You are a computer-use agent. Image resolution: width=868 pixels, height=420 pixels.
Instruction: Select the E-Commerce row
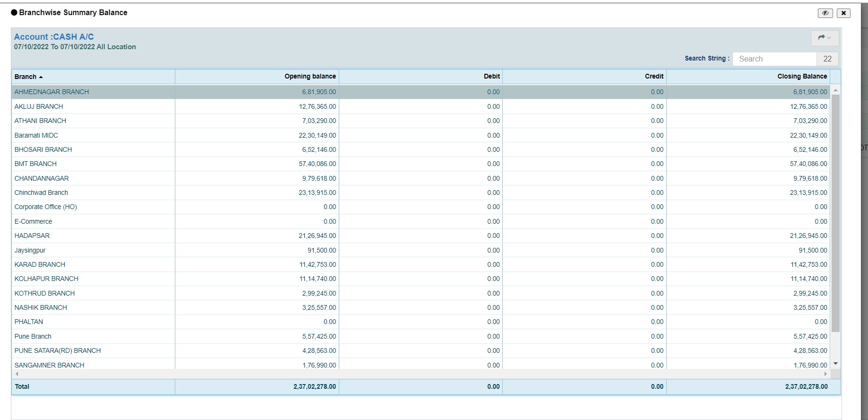tap(421, 221)
